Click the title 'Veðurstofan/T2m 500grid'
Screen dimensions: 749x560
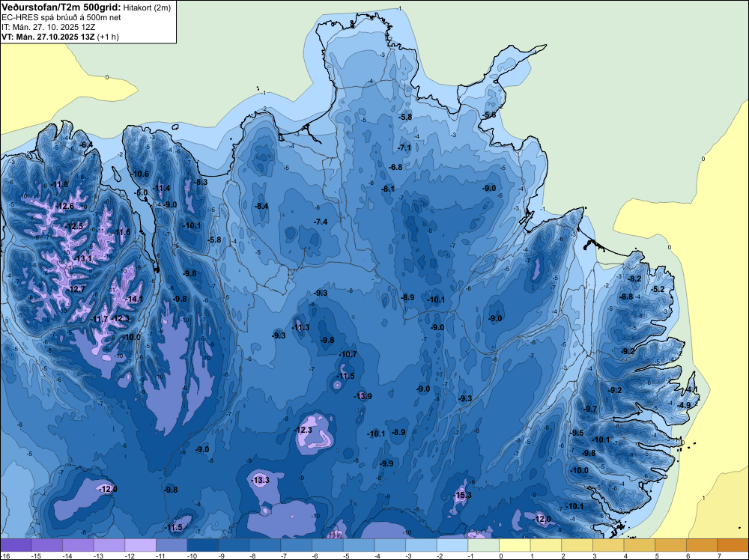[61, 7]
